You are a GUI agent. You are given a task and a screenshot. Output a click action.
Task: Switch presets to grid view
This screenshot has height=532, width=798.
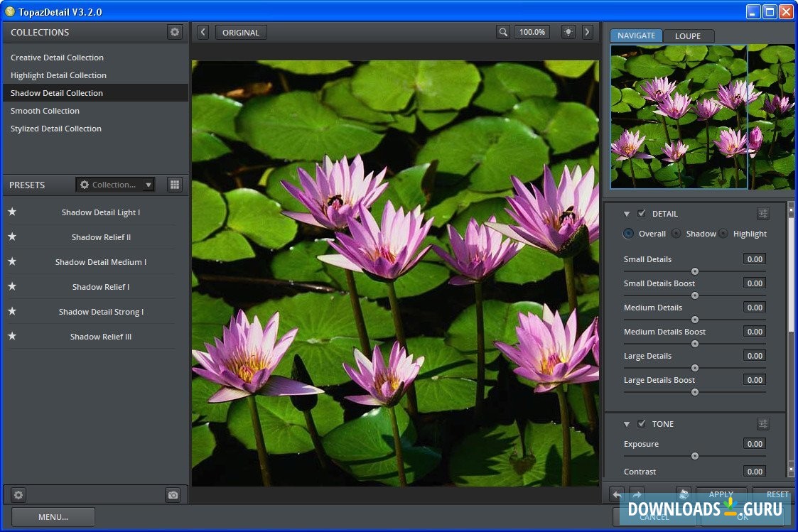[174, 185]
